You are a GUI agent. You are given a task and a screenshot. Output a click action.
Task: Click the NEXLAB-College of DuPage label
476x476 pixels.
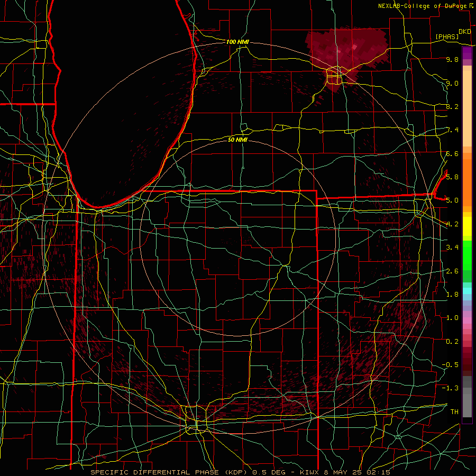coord(423,6)
